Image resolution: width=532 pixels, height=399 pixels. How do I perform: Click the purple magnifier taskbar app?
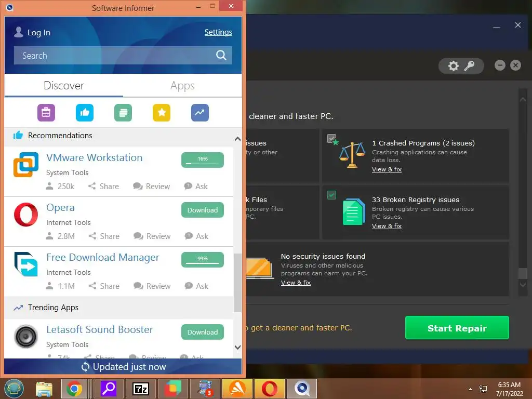(109, 389)
